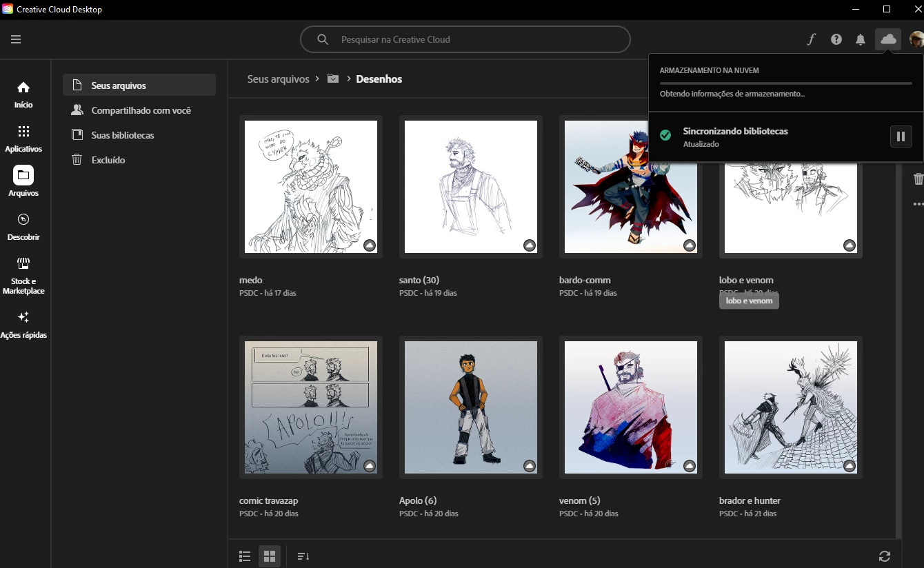Viewport: 924px width, 568px height.
Task: Click cloud badge on Apolo (6)
Action: 530,466
